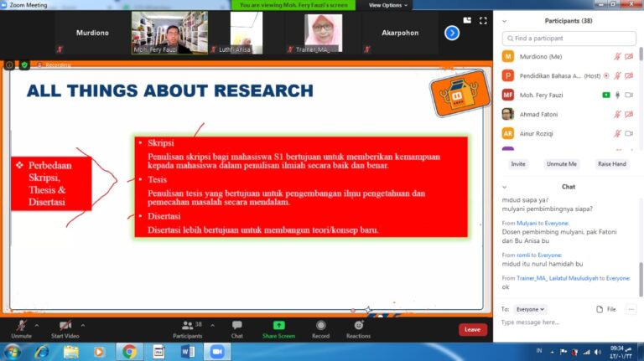Click video camera icon on Moh. Fery Fauzi row
The height and width of the screenshot is (361, 644).
629,95
